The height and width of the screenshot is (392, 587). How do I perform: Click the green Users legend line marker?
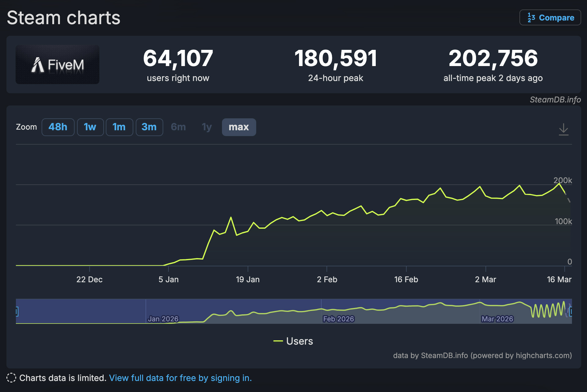click(x=279, y=341)
